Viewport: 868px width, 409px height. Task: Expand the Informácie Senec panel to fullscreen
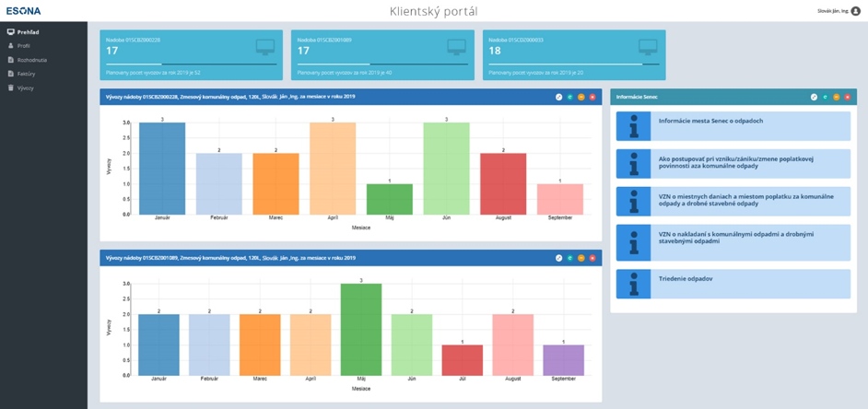click(x=814, y=97)
